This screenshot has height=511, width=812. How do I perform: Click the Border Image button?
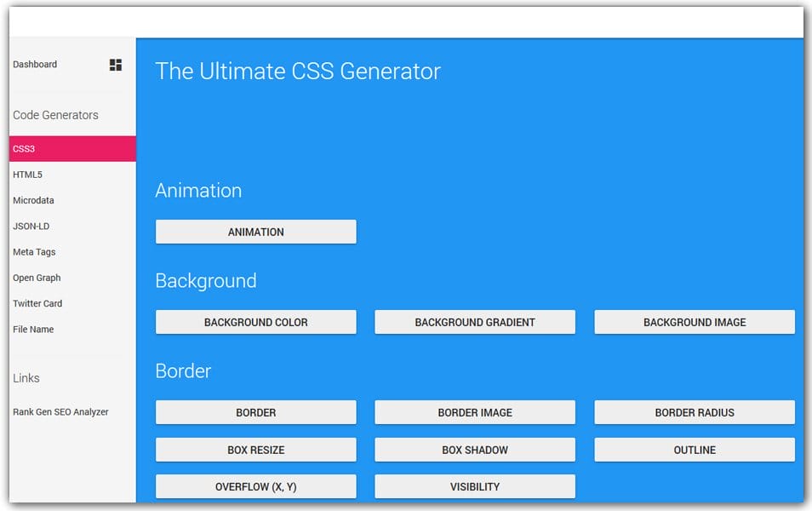click(474, 412)
